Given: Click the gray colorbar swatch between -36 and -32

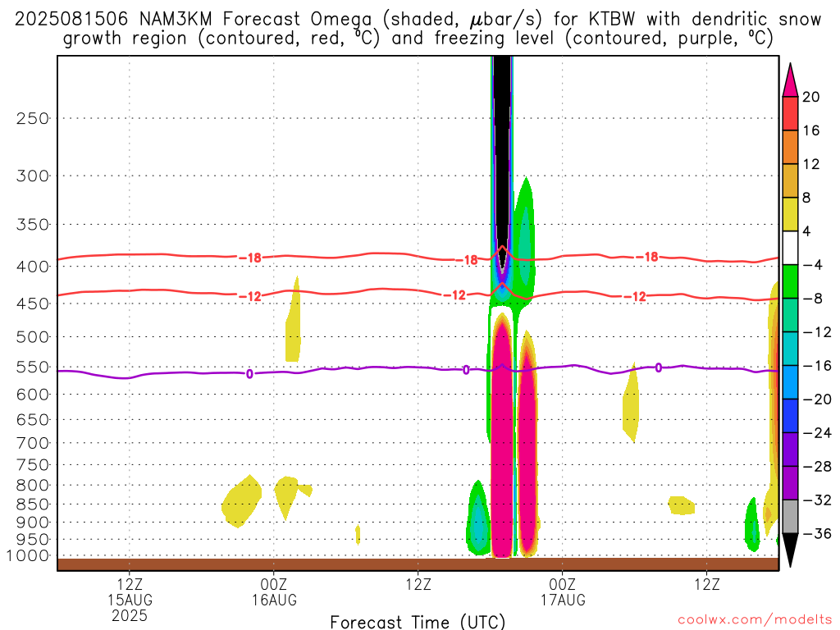Looking at the screenshot, I should click(x=790, y=517).
